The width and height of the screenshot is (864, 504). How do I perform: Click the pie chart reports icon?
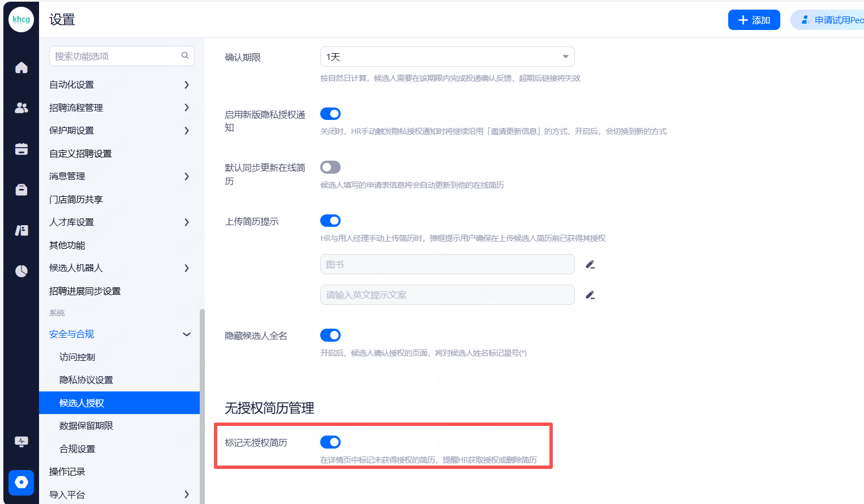pos(22,271)
